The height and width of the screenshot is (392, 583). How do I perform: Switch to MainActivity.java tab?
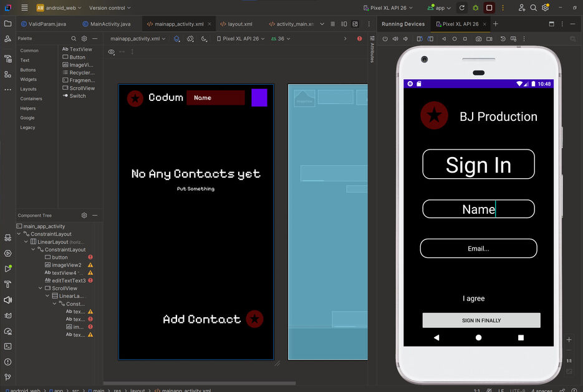(x=107, y=24)
